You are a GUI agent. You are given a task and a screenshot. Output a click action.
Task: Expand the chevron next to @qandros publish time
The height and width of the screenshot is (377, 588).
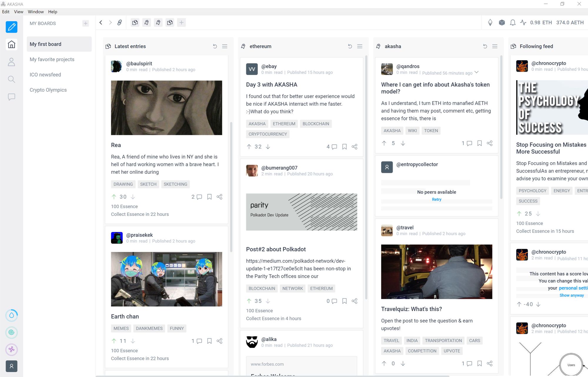pos(477,72)
